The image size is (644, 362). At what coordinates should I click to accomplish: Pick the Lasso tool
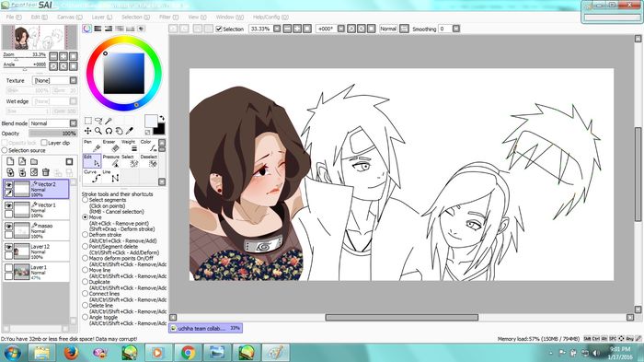coord(98,121)
